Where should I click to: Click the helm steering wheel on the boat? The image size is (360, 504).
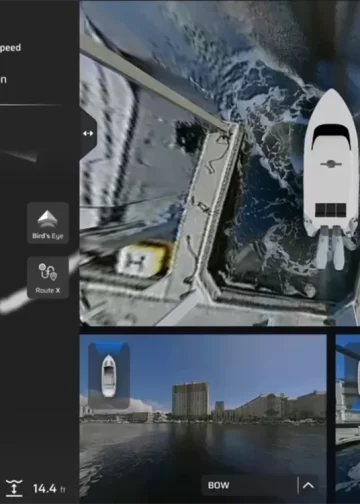pos(331,164)
